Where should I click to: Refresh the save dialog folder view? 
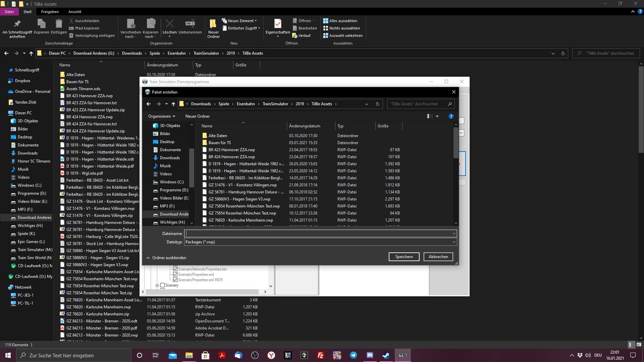[x=377, y=104]
